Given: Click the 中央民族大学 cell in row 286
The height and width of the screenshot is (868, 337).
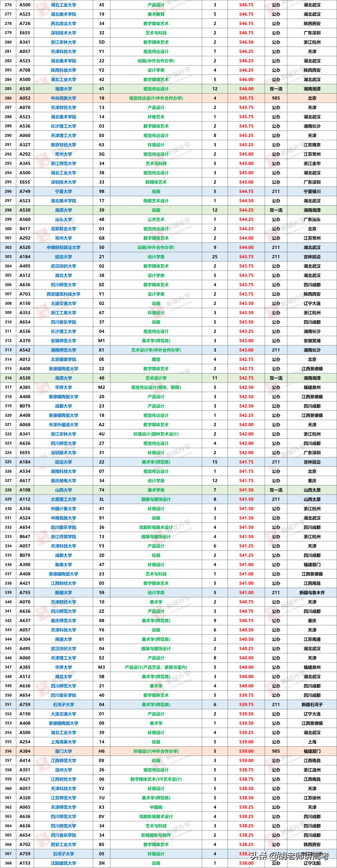Looking at the screenshot, I should tap(63, 98).
